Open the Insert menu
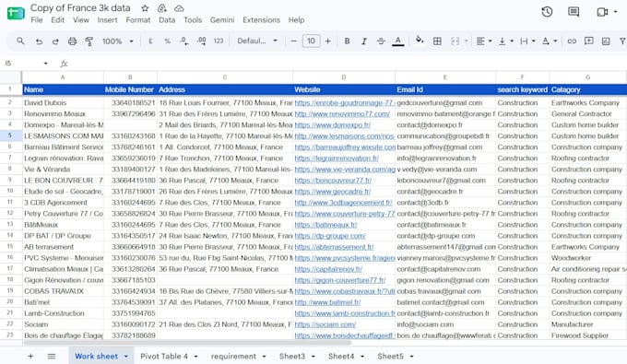The image size is (627, 364). pos(107,20)
